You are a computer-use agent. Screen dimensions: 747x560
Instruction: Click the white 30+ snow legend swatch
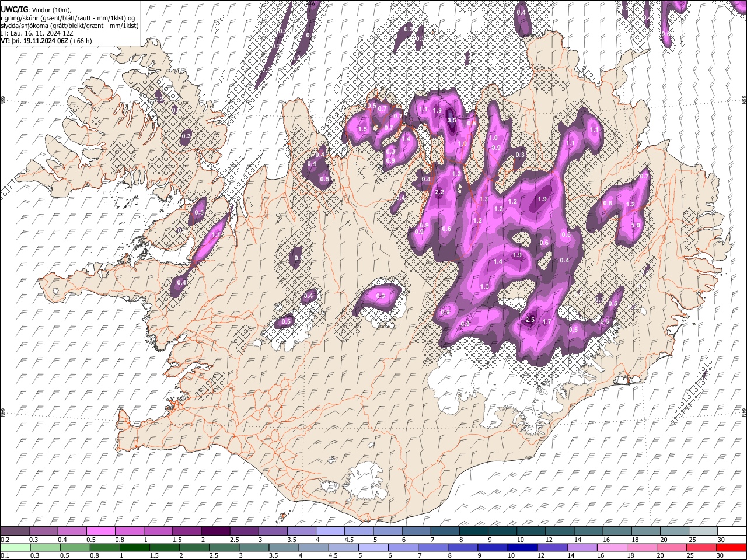click(x=732, y=531)
